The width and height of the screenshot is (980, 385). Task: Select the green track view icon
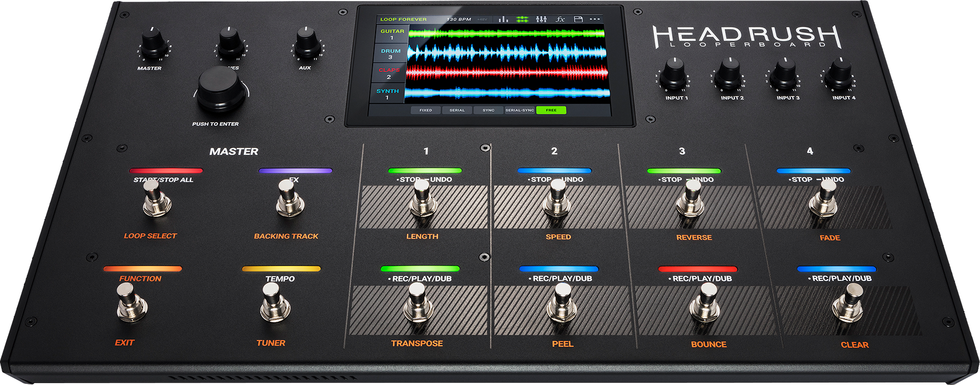522,19
